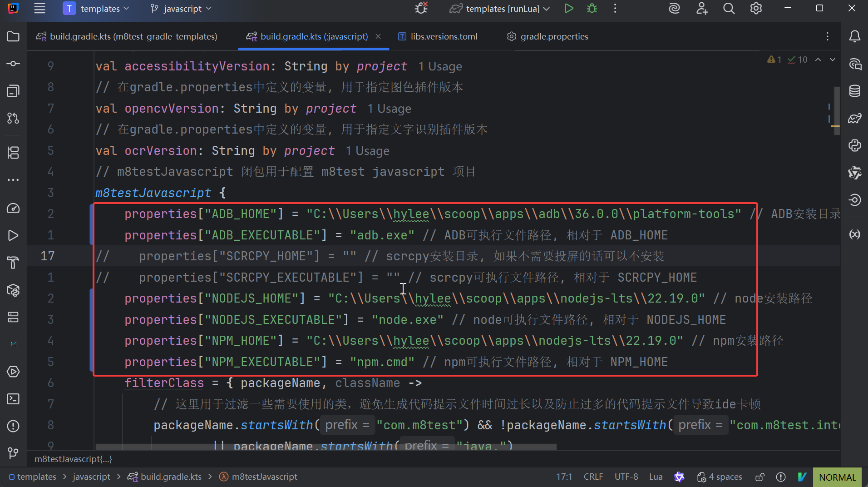Open the Notifications bell panel
The height and width of the screenshot is (487, 868).
pyautogui.click(x=854, y=36)
